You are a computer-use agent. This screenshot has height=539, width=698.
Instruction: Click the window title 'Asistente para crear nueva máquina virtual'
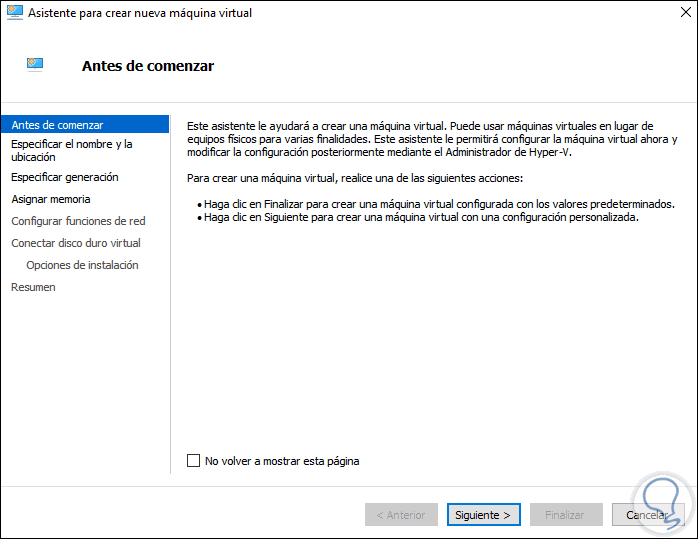(x=140, y=13)
